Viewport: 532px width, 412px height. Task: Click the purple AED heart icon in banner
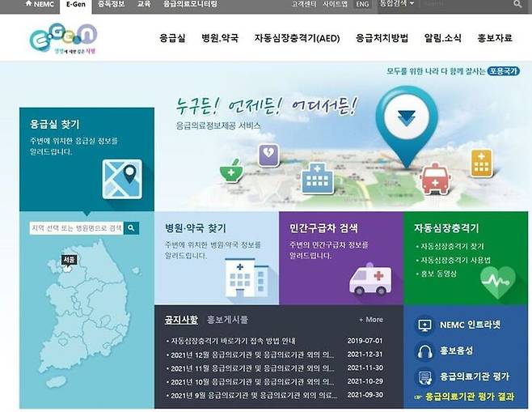click(x=268, y=155)
